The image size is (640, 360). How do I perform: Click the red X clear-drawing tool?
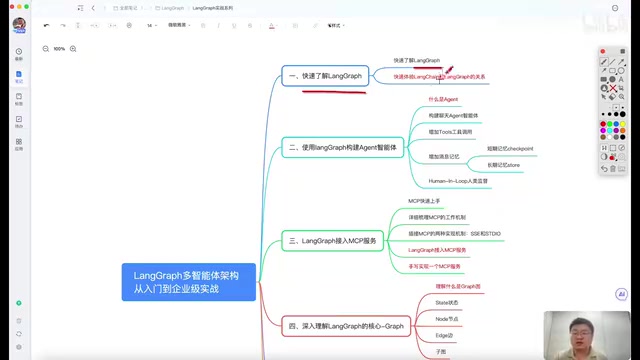[x=613, y=88]
